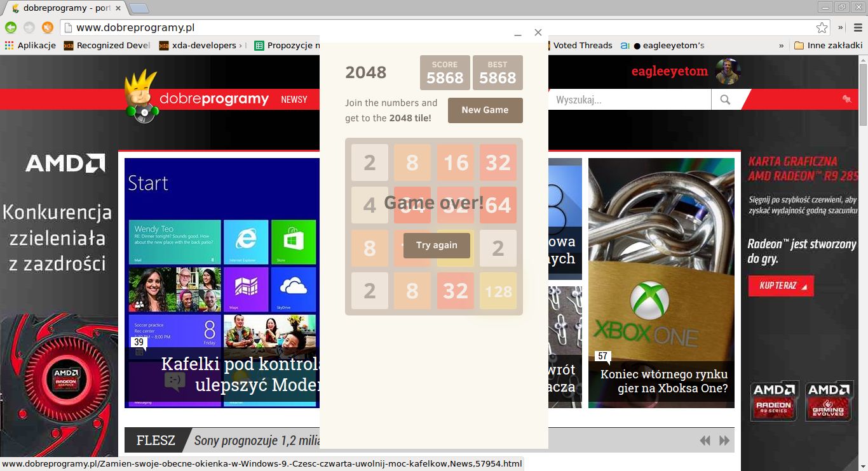
Task: Go back with the browser back arrow
Action: (x=11, y=27)
